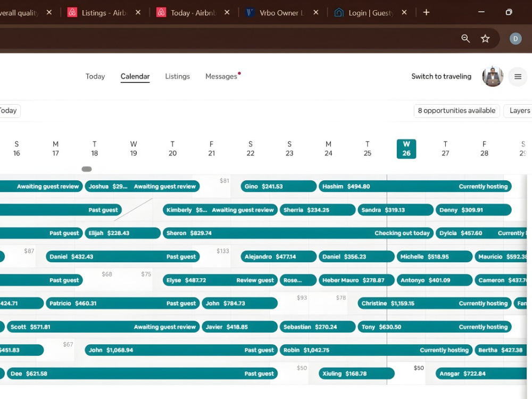This screenshot has height=399, width=532.
Task: Switch to Today - Airbnb browser tab
Action: pyautogui.click(x=193, y=13)
